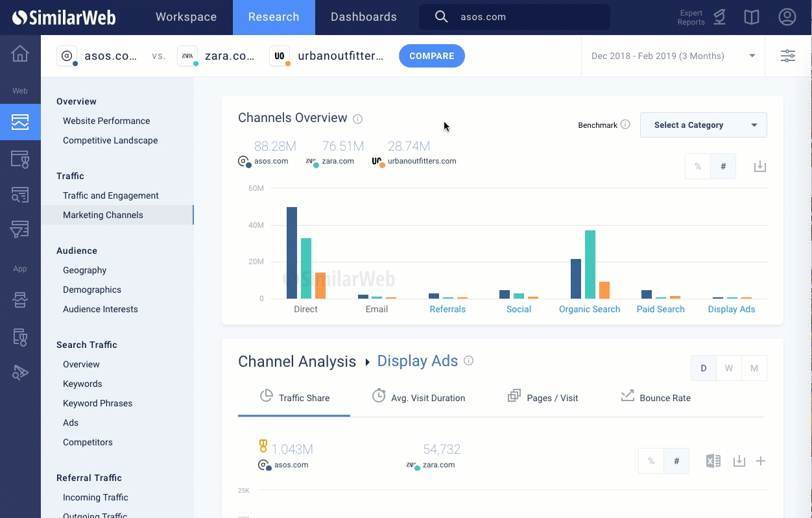Export Channel Analysis to Excel
The width and height of the screenshot is (812, 518).
tap(713, 462)
